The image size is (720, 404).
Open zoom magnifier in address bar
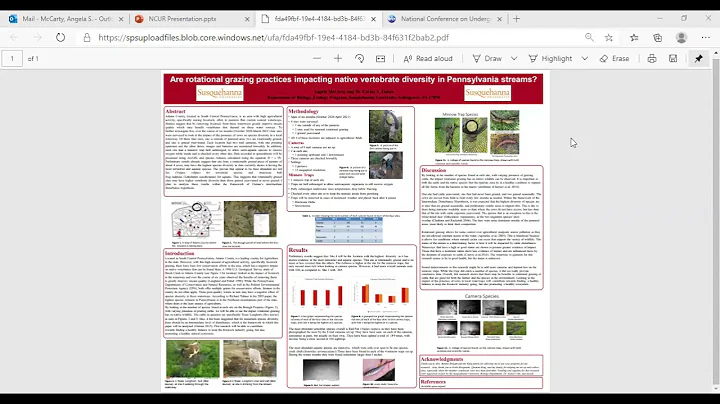[x=589, y=38]
